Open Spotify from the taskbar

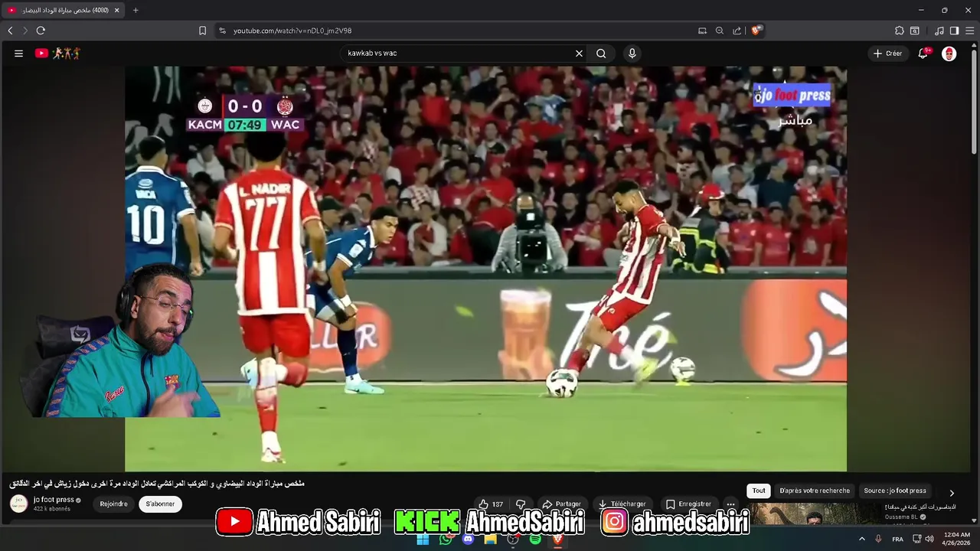[535, 539]
